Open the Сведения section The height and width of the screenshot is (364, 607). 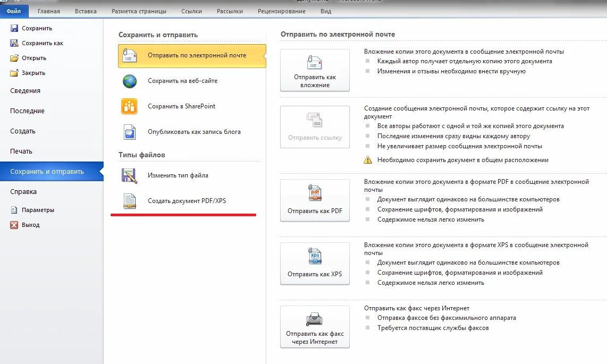point(25,91)
